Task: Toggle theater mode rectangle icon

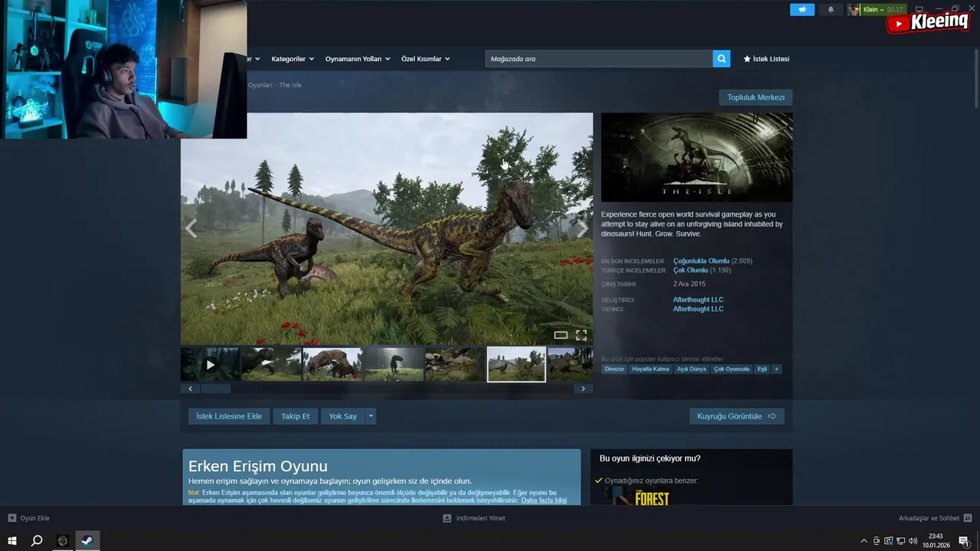Action: 560,335
